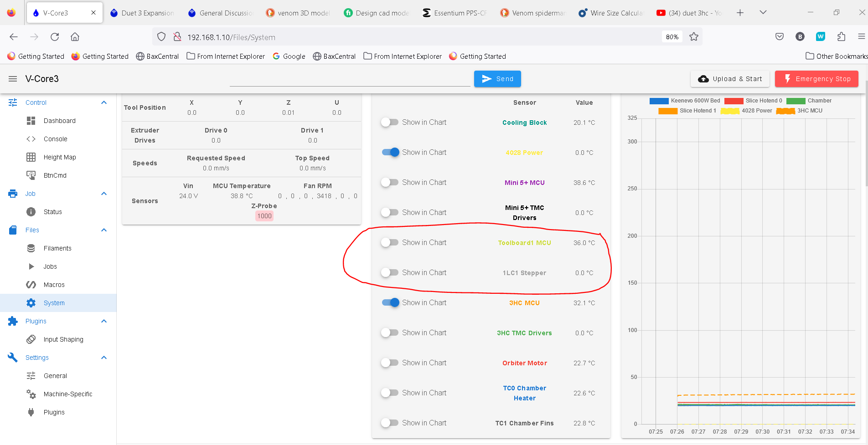Click the 80% zoom level indicator
The width and height of the screenshot is (868, 445).
click(x=672, y=37)
